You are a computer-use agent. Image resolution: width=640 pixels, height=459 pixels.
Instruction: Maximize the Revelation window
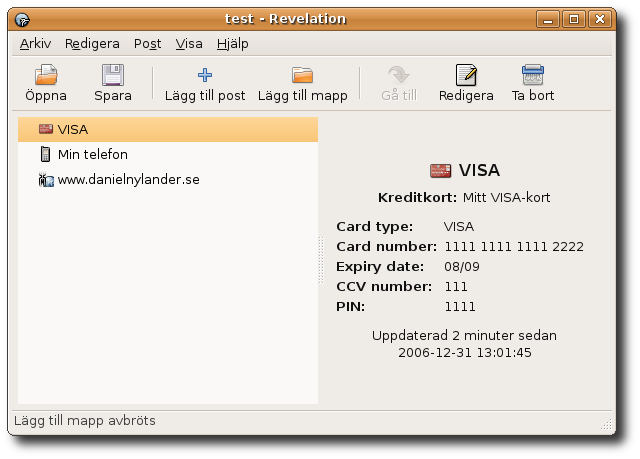(574, 19)
